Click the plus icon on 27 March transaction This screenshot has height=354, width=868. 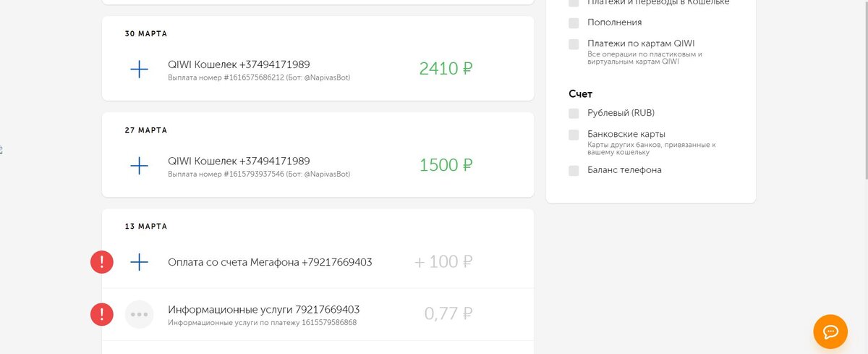(x=139, y=166)
